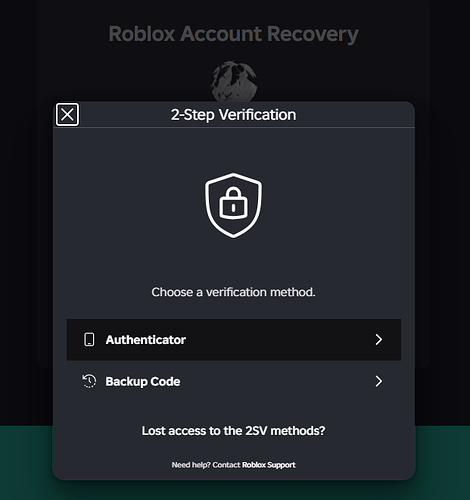Open the Roblox Support link
Screen dimensions: 470x500
coord(269,465)
